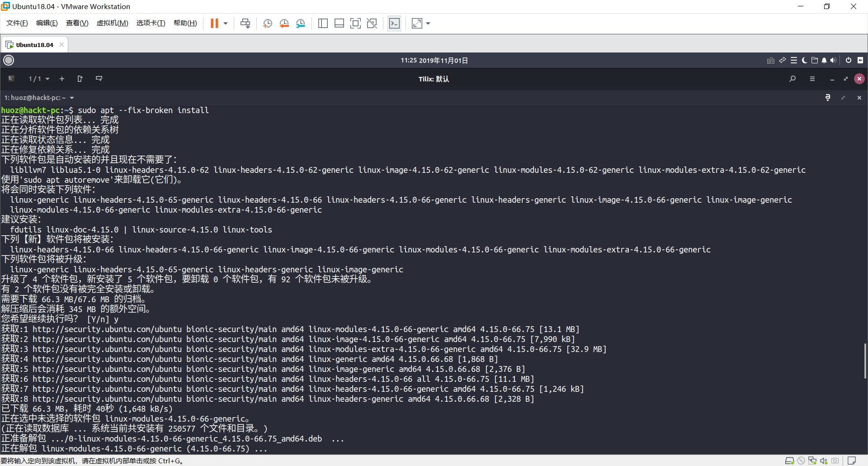The height and width of the screenshot is (466, 868).
Task: Click the CD/DVD drive status icon
Action: click(x=801, y=461)
